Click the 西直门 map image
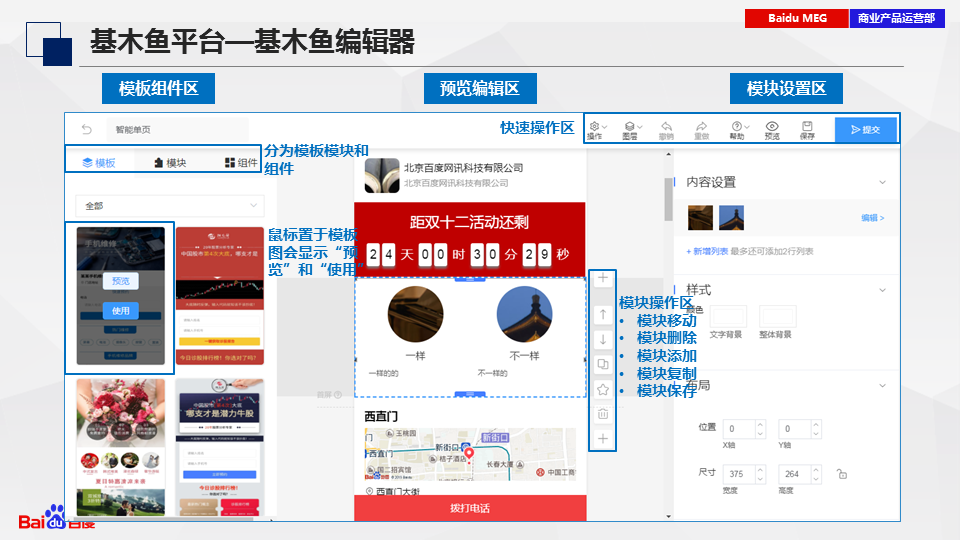960x540 pixels. pos(470,454)
